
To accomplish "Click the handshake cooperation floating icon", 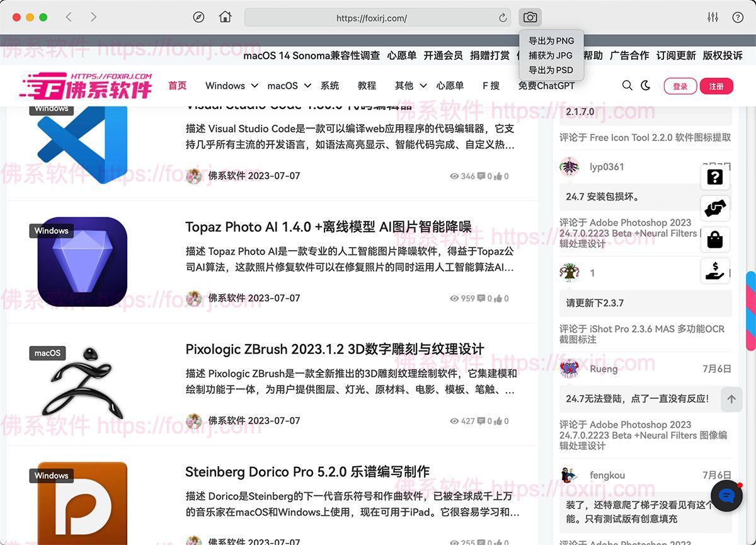I will tap(714, 209).
